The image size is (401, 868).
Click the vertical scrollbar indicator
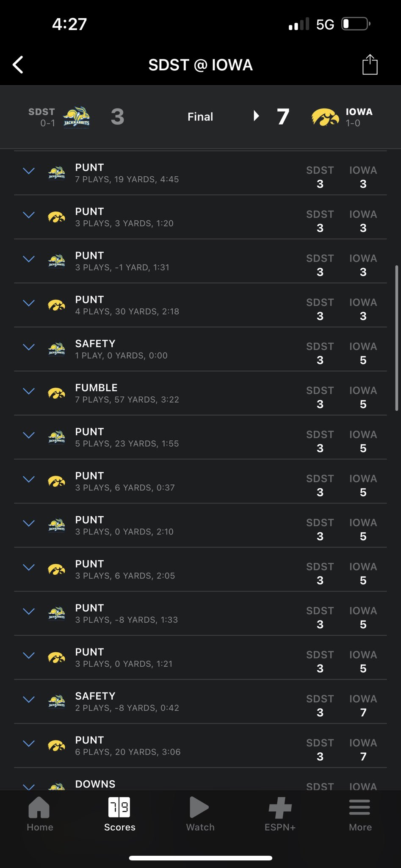click(x=397, y=338)
